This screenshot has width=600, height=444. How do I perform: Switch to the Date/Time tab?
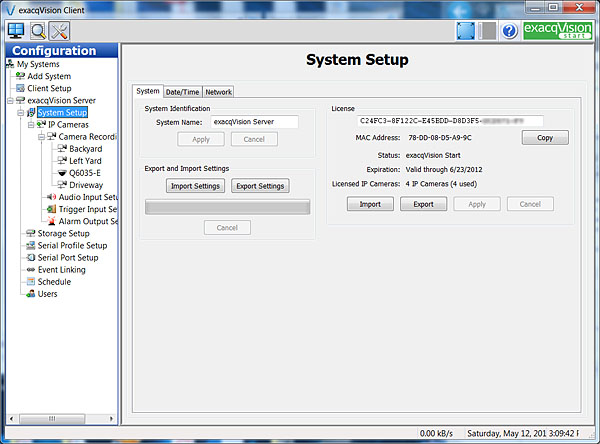(183, 92)
